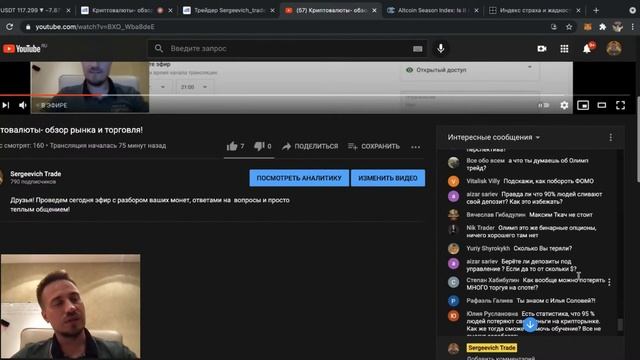Open the install or cast icon in address bar

(553, 27)
